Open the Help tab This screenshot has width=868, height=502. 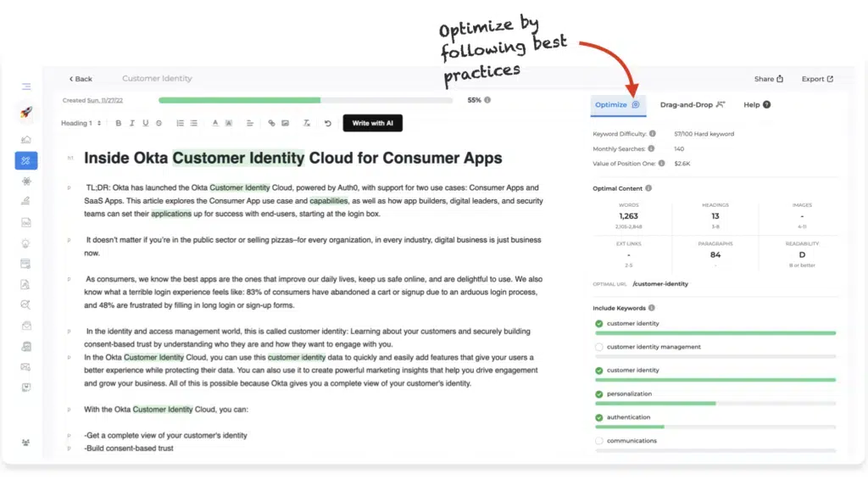[x=756, y=104]
